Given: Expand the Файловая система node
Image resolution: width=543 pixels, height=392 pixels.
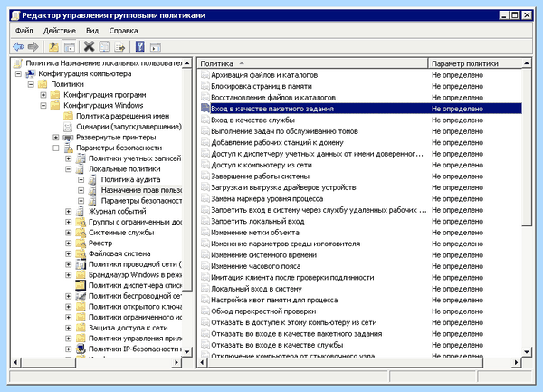Looking at the screenshot, I should 68,253.
